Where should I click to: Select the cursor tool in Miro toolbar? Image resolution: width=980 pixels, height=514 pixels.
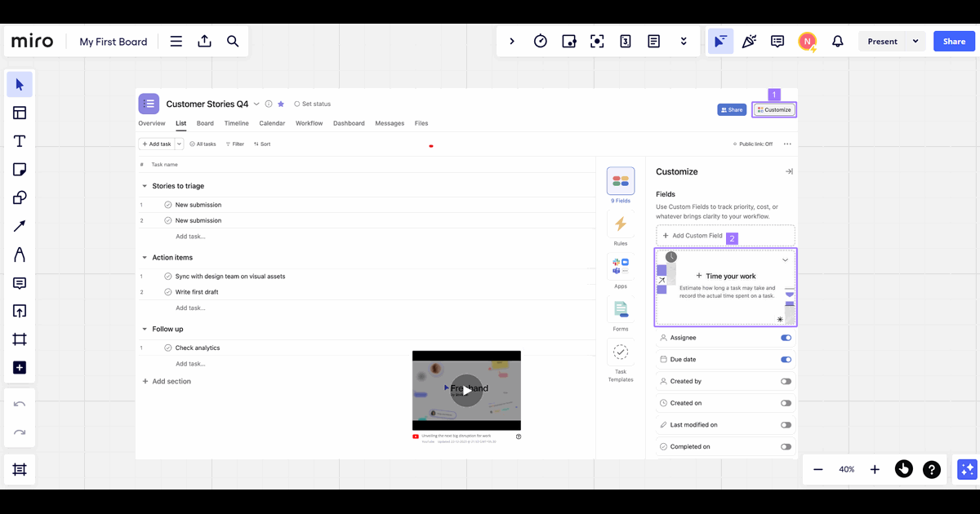[x=20, y=85]
